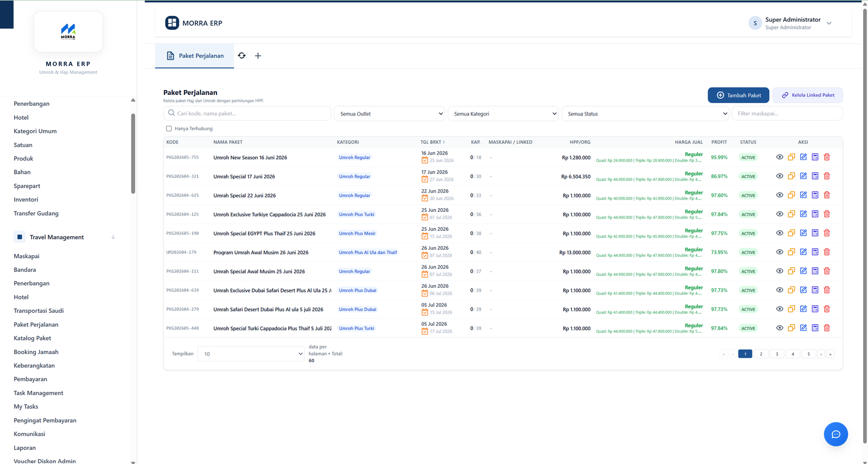
Task: View Umrah Safari Desert Dubai eye icon
Action: (780, 309)
